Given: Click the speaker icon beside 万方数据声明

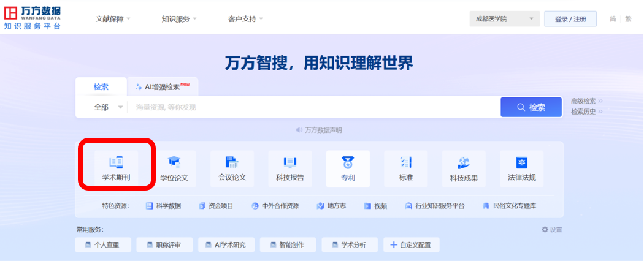Looking at the screenshot, I should pyautogui.click(x=299, y=130).
